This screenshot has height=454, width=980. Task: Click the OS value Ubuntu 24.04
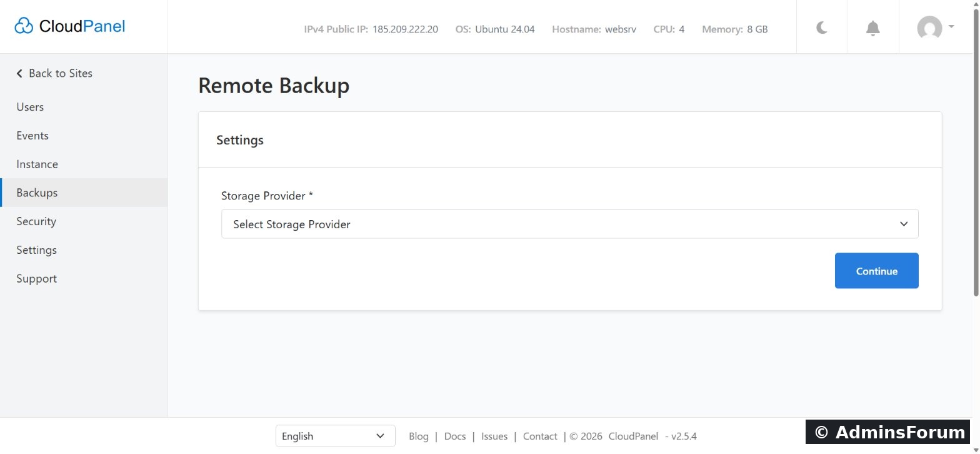tap(505, 29)
